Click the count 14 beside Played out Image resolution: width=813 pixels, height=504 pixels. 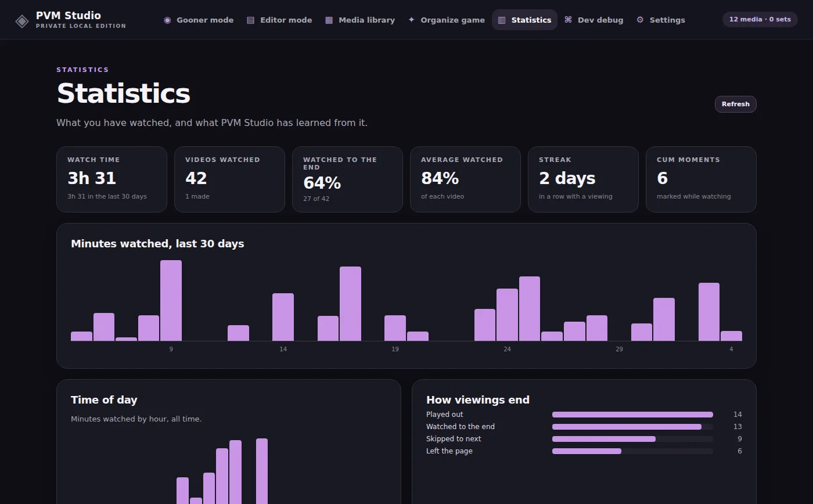738,415
